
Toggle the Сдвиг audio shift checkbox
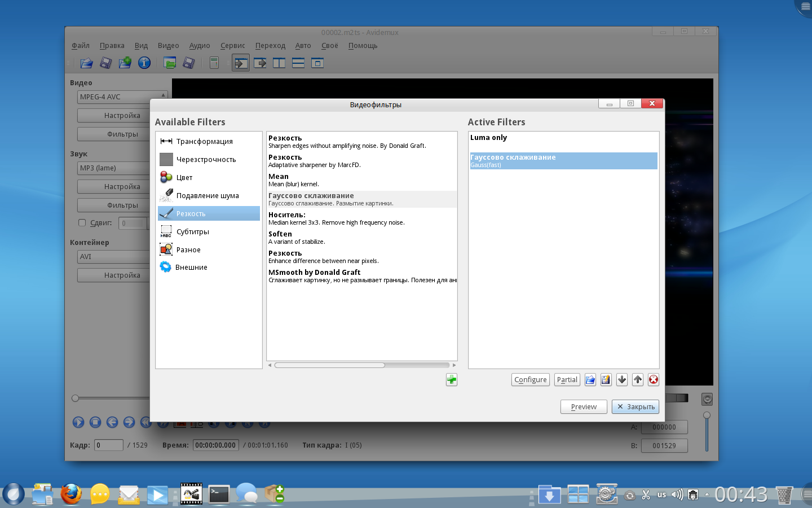(82, 223)
